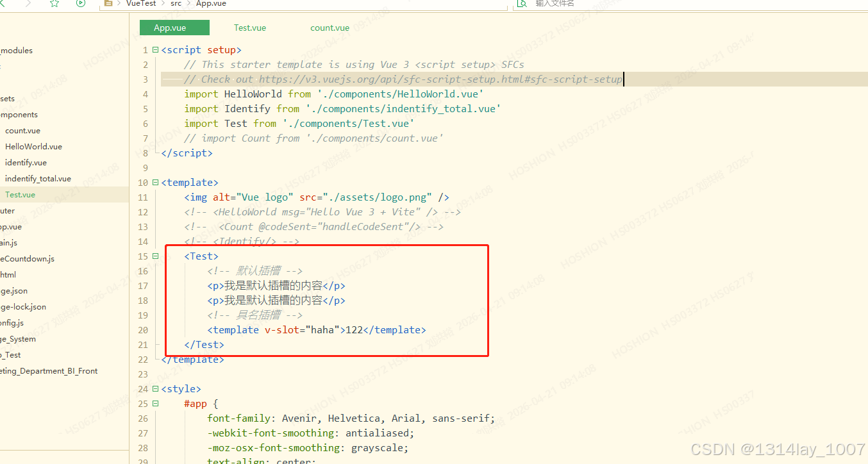
Task: Click the file search magnifier icon
Action: 522,3
